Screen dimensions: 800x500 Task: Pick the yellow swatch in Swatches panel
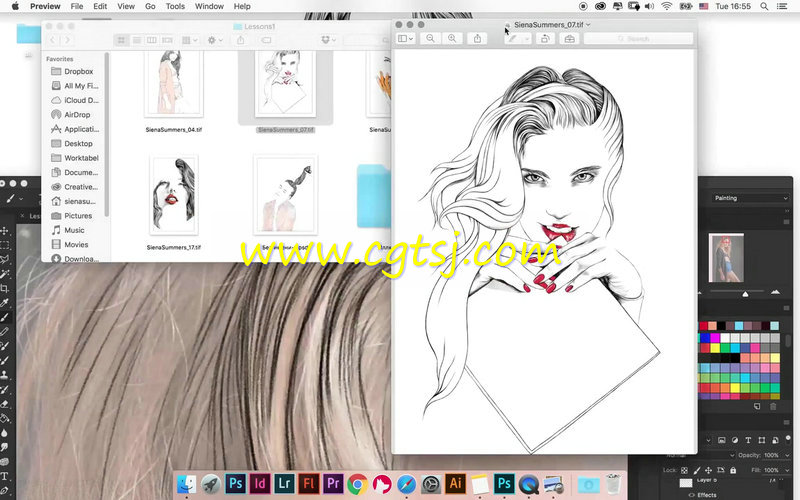pyautogui.click(x=715, y=348)
